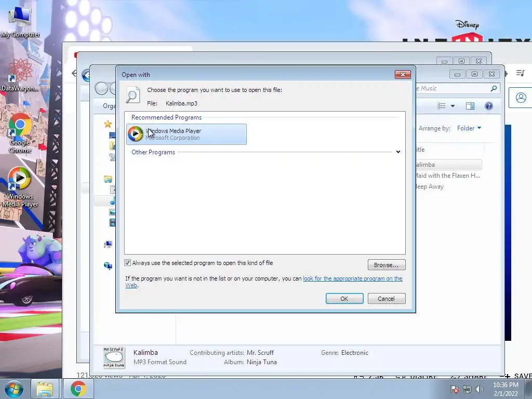The image size is (532, 399).
Task: Select Windows Media Player in Recommended Programs
Action: coord(187,135)
